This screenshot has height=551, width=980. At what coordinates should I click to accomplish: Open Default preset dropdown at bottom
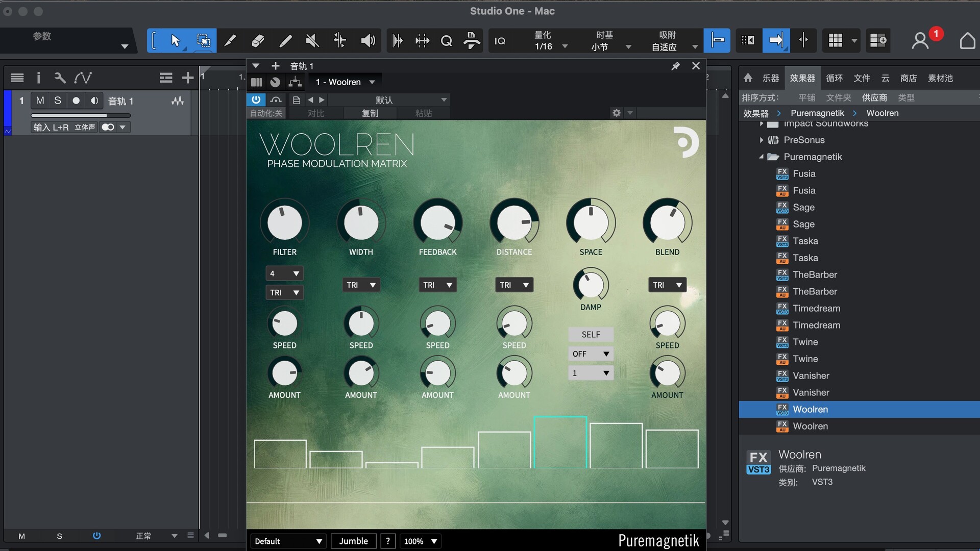[288, 541]
